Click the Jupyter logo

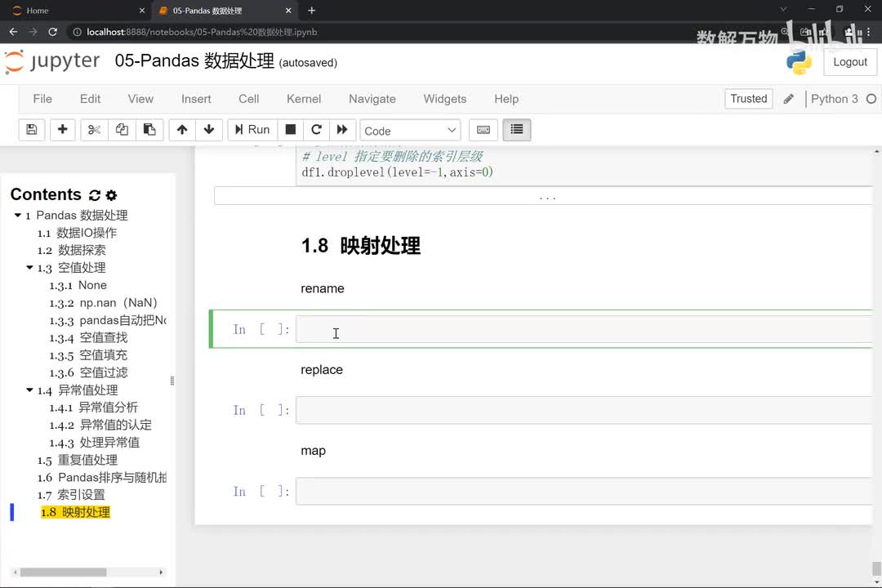(52, 61)
